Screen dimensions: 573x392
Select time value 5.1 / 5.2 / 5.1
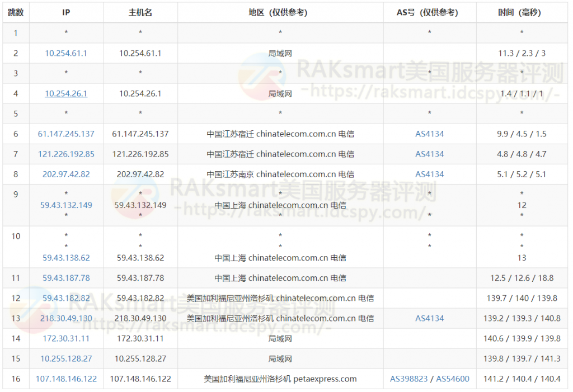pos(522,174)
